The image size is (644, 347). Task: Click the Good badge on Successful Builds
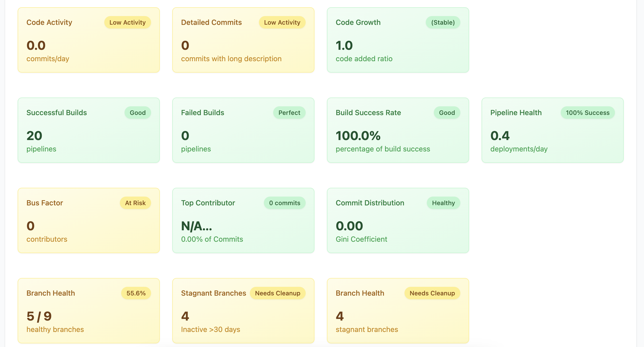138,113
